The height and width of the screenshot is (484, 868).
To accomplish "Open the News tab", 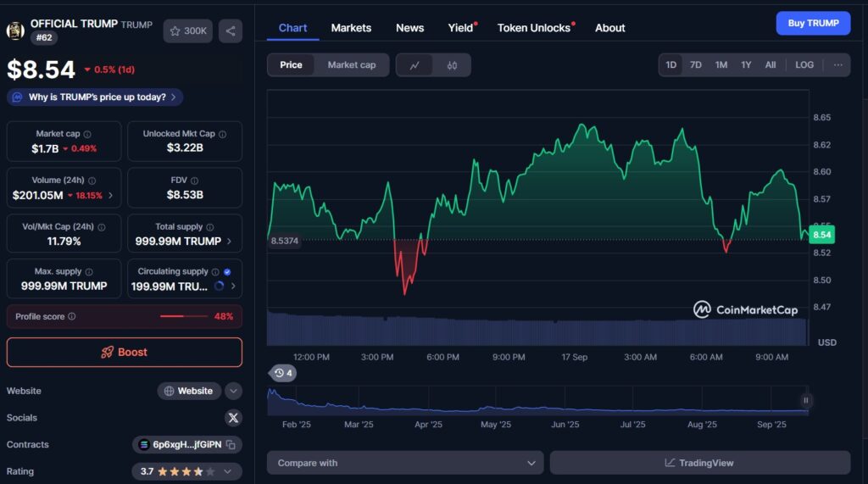I will click(x=409, y=28).
